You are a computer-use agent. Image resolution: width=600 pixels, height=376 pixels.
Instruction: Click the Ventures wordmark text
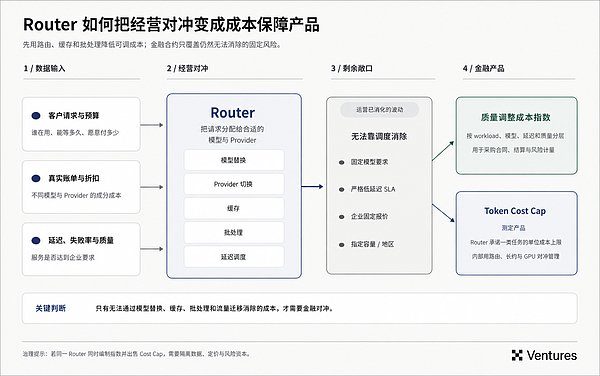pos(551,355)
